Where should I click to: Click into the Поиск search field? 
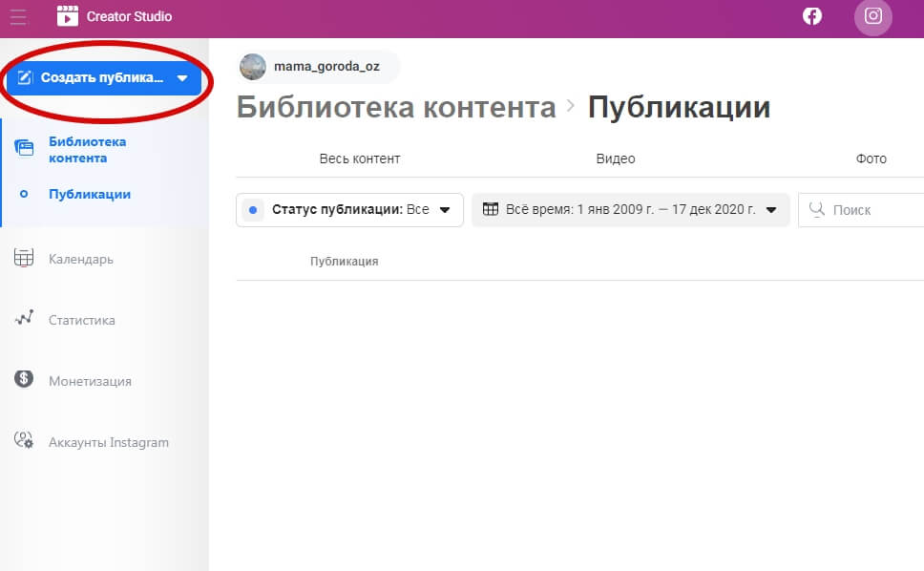pos(861,210)
